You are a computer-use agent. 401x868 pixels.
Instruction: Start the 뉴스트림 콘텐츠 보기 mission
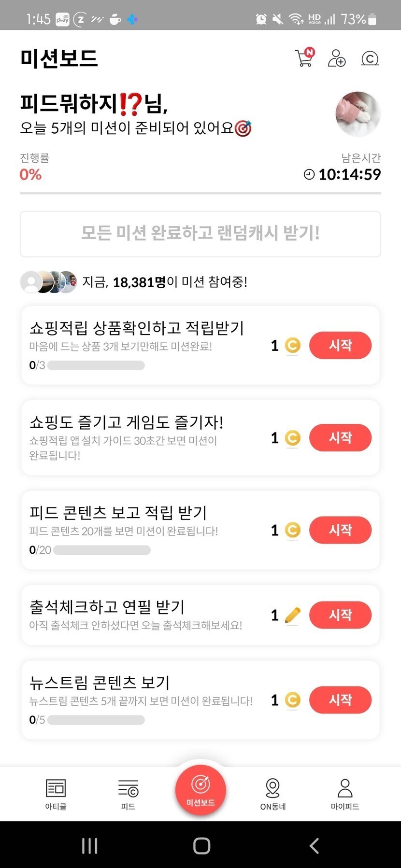340,700
